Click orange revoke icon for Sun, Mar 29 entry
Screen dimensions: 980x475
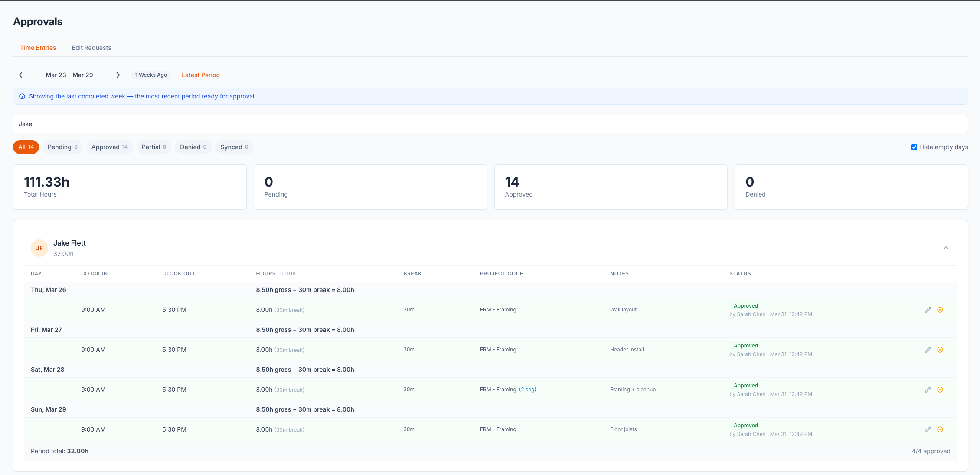click(x=940, y=429)
